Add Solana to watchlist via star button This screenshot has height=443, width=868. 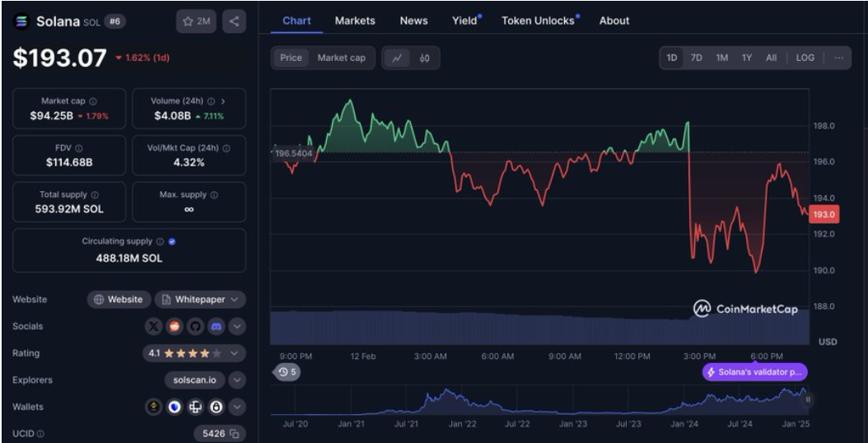(x=196, y=21)
